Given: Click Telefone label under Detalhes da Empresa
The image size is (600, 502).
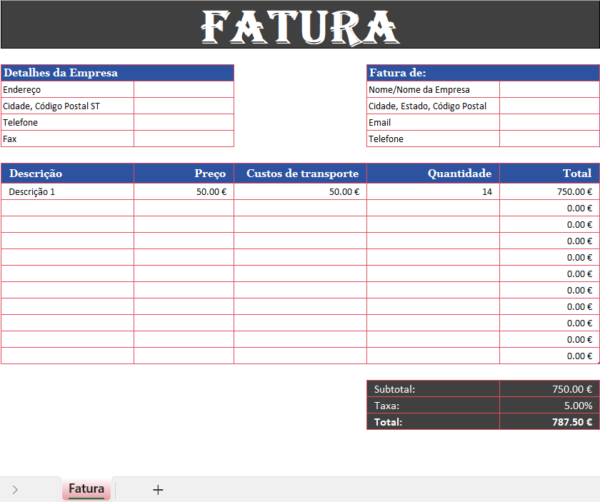Looking at the screenshot, I should (68, 122).
